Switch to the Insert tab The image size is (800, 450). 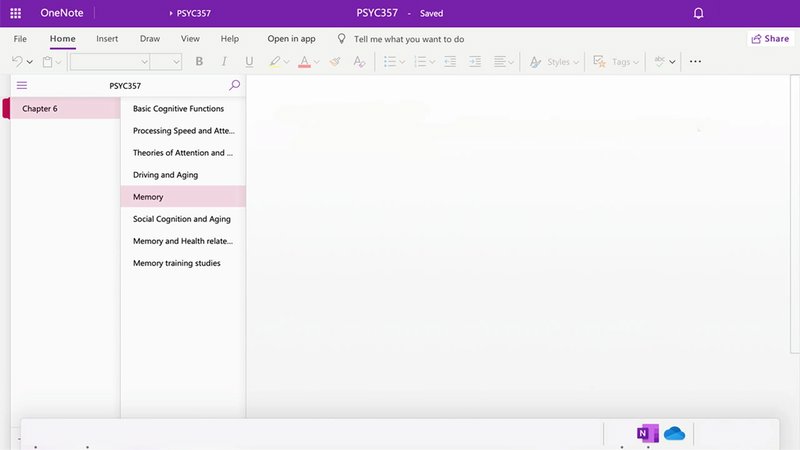[x=107, y=39]
